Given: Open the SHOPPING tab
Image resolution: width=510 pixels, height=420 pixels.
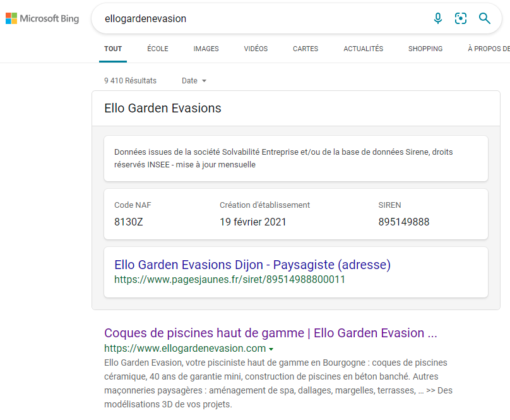Looking at the screenshot, I should coord(425,49).
